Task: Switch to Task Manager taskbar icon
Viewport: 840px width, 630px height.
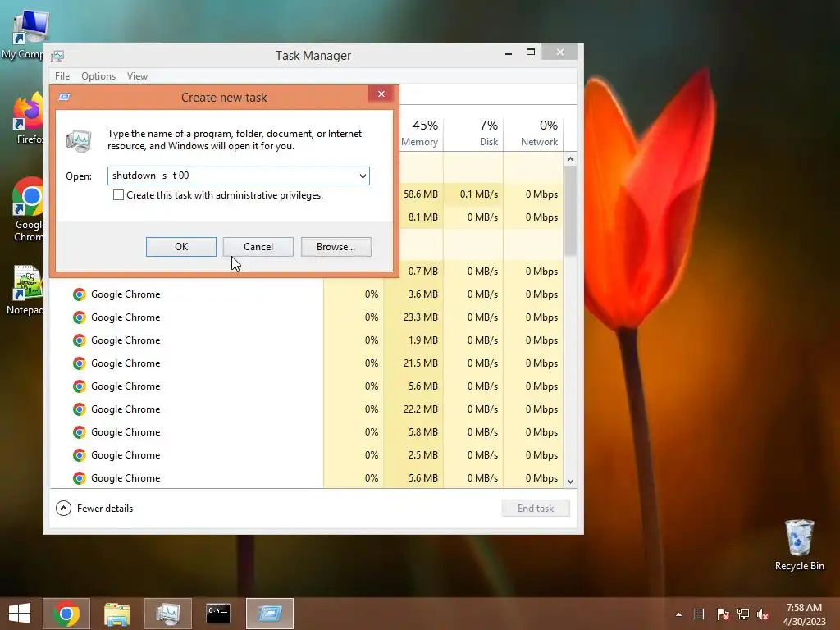Action: pos(167,614)
